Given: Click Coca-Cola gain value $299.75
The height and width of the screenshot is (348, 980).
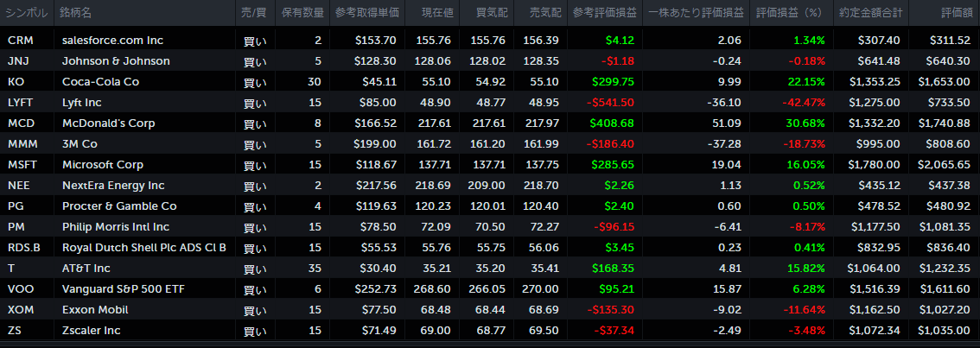Looking at the screenshot, I should click(614, 82).
